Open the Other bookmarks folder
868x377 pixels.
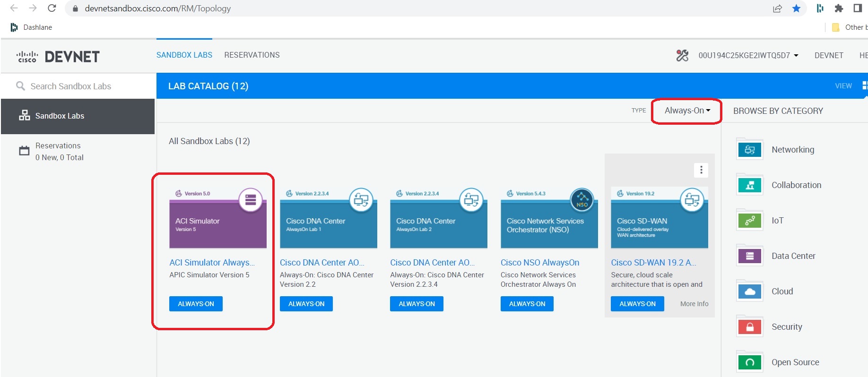(x=850, y=27)
